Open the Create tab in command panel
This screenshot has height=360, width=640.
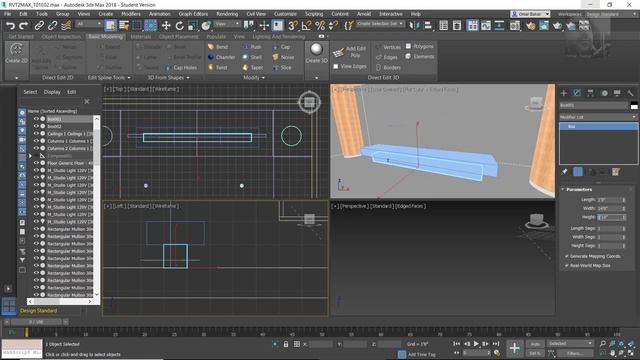[x=564, y=93]
